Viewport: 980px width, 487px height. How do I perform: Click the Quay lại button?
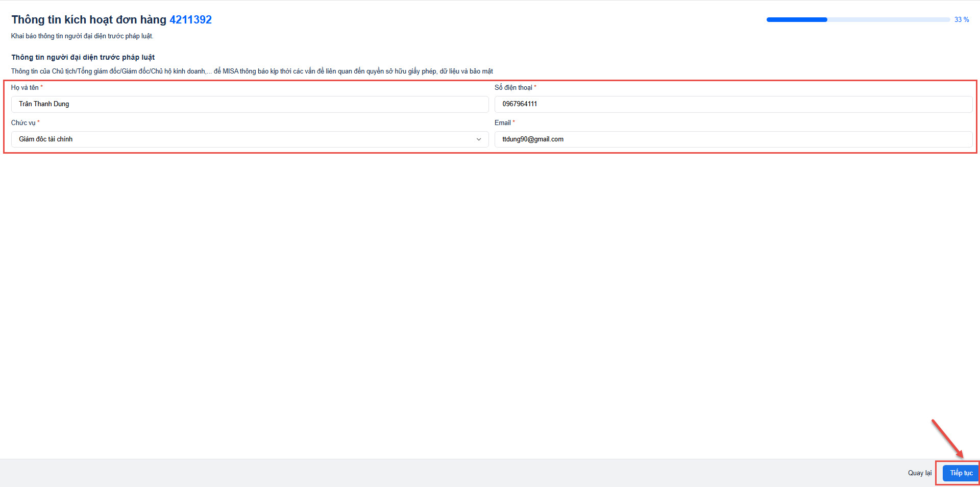click(920, 473)
